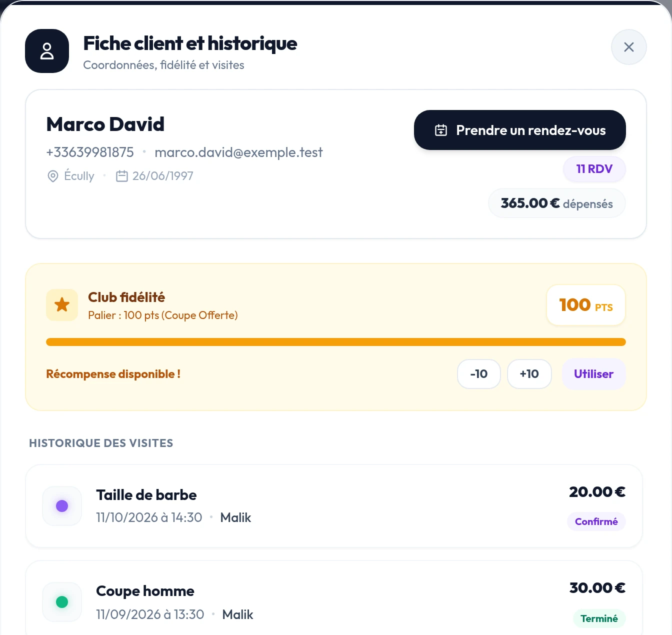Image resolution: width=672 pixels, height=635 pixels.
Task: Click the calendar icon beside birth date
Action: [x=122, y=176]
